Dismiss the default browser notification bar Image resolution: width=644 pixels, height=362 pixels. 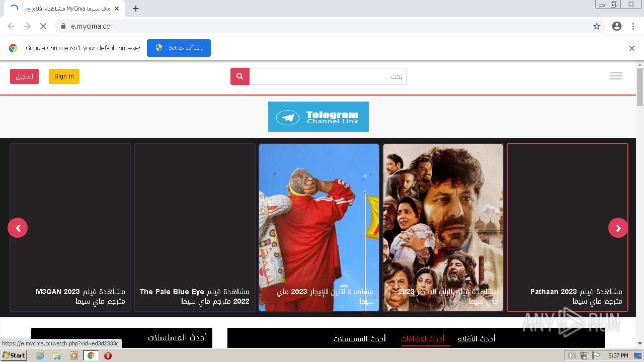[632, 48]
